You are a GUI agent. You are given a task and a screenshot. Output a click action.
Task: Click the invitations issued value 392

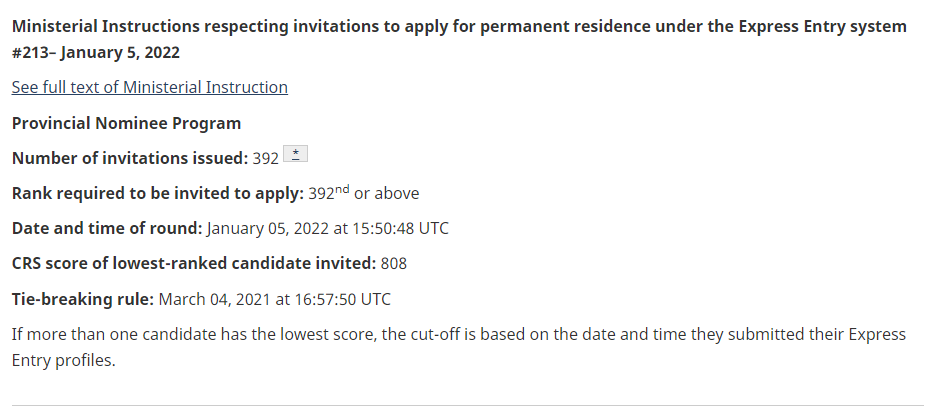coord(265,158)
